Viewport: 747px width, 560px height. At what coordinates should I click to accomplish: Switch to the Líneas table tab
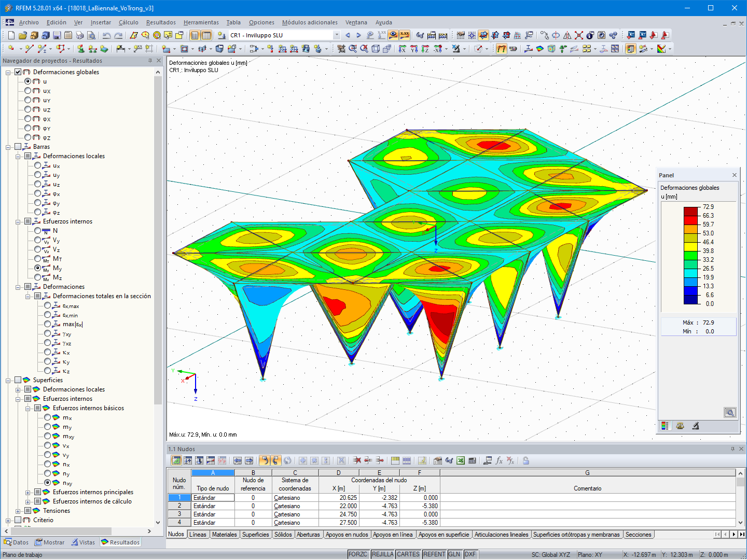pos(198,535)
